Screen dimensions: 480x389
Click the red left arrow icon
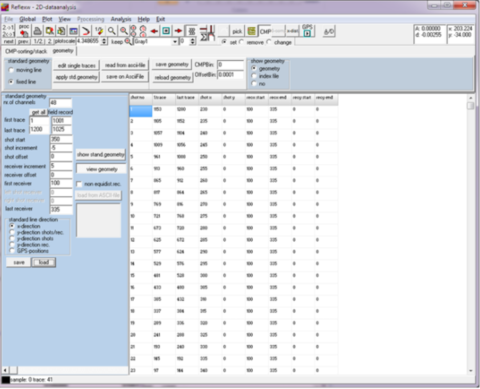(154, 31)
